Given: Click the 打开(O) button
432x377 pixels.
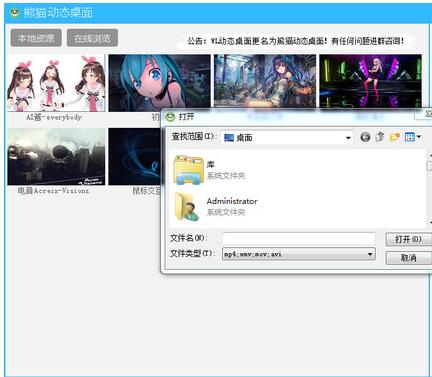Looking at the screenshot, I should pos(409,239).
